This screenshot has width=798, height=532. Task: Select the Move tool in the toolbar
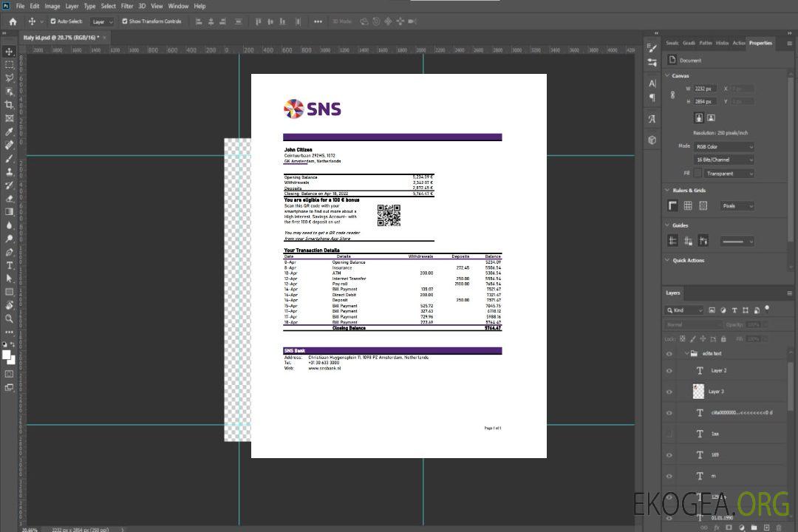10,51
